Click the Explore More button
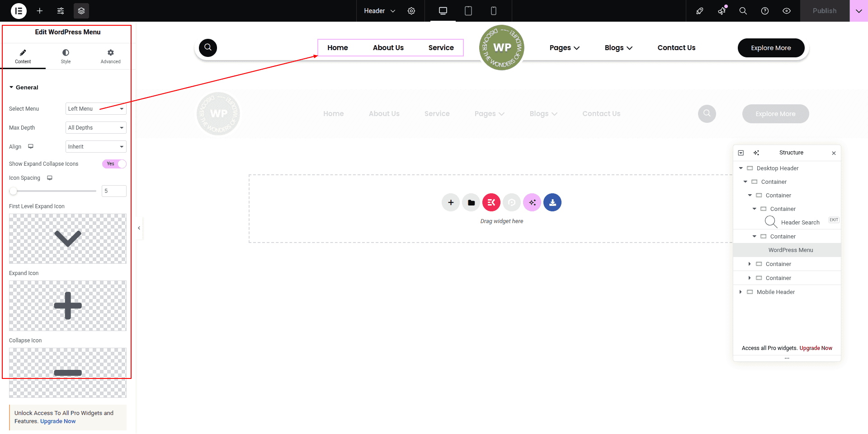Screen dimensions: 868x434 pyautogui.click(x=771, y=48)
